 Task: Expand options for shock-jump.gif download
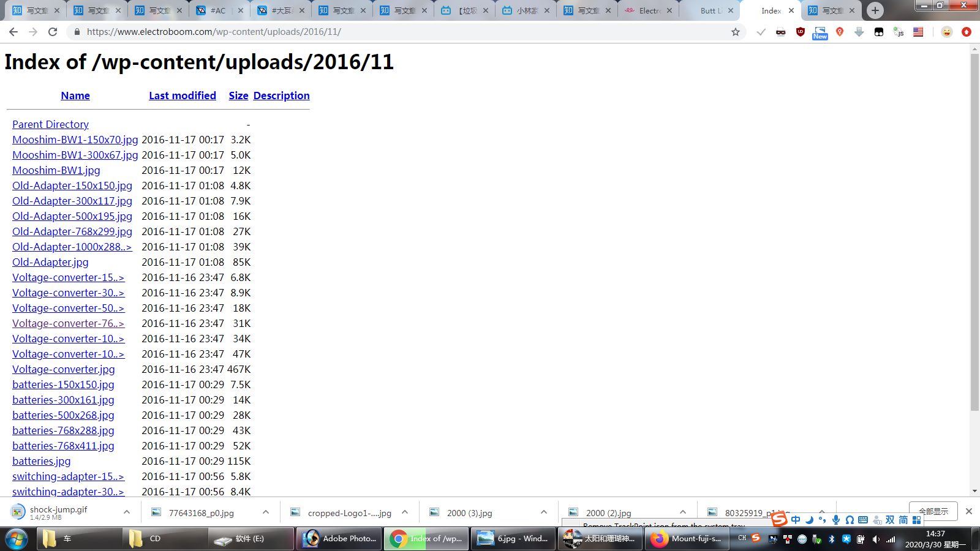[x=127, y=512]
